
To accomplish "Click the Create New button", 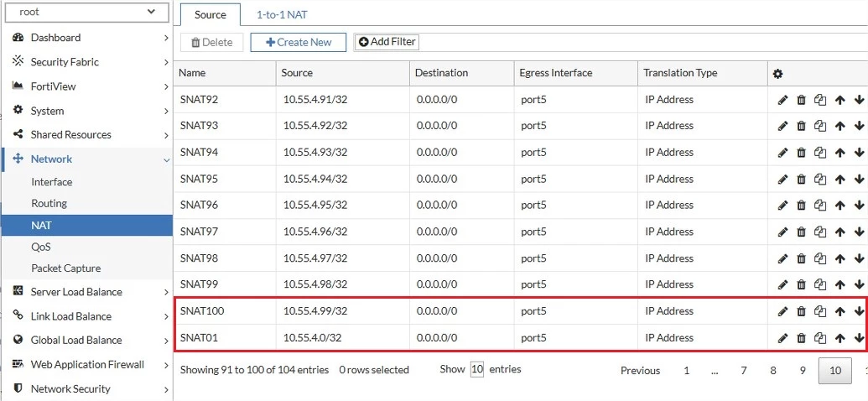I will (x=299, y=42).
